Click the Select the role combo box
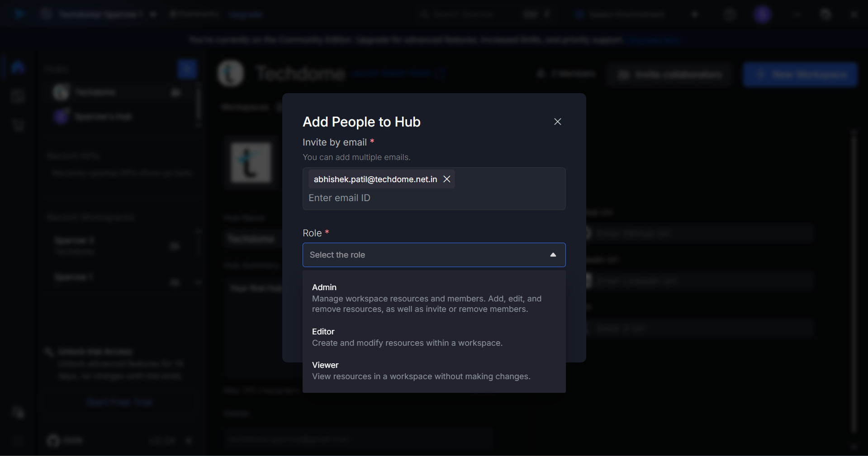 click(x=425, y=255)
